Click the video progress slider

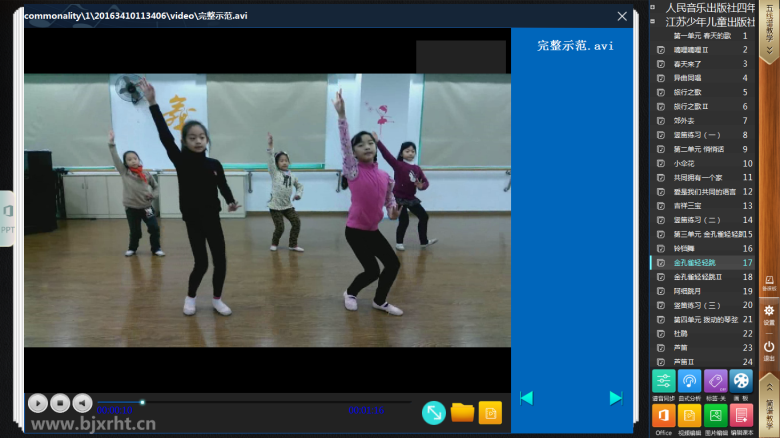[x=250, y=402]
